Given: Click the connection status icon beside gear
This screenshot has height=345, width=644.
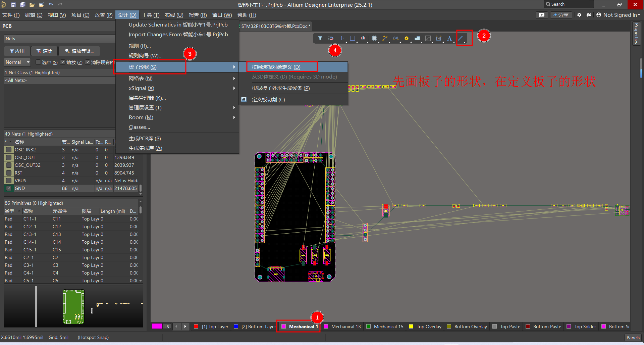Looking at the screenshot, I should tap(589, 15).
